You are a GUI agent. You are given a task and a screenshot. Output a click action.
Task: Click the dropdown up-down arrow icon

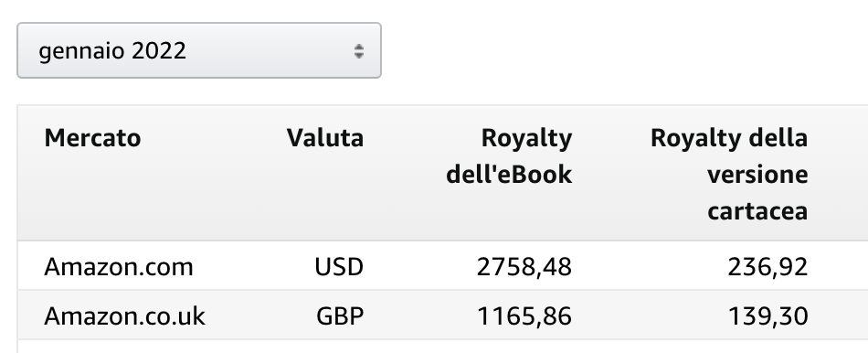[x=359, y=51]
